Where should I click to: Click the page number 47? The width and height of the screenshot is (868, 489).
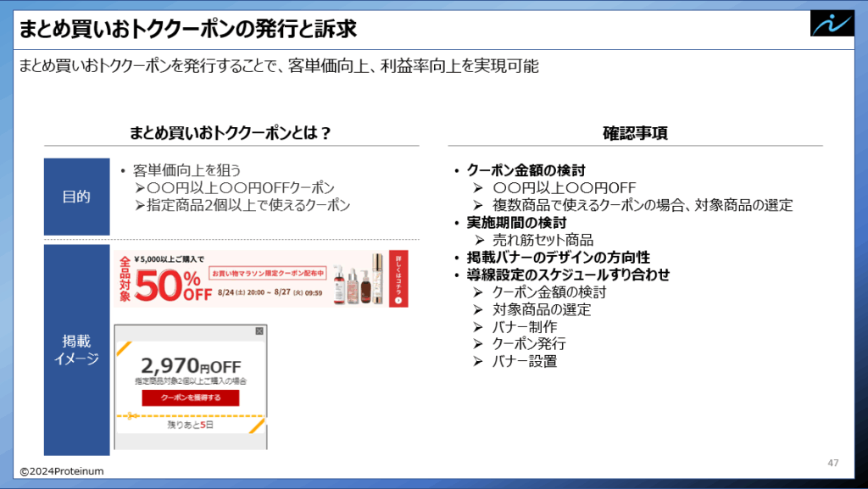tap(832, 463)
